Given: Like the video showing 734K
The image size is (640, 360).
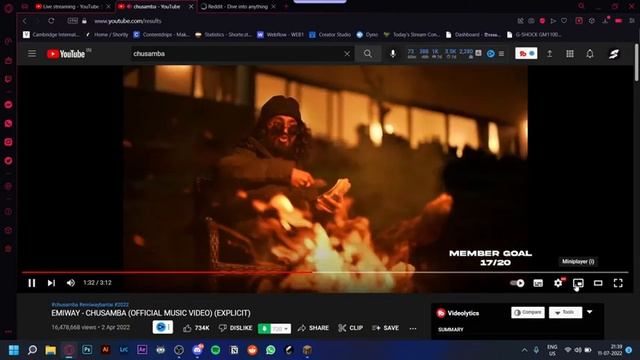Looking at the screenshot, I should click(196, 328).
